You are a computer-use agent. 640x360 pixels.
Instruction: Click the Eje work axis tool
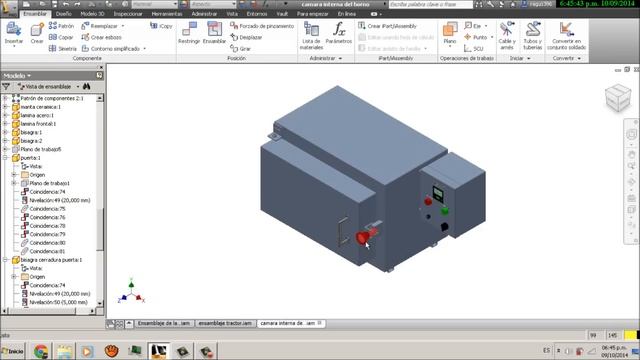coord(473,26)
